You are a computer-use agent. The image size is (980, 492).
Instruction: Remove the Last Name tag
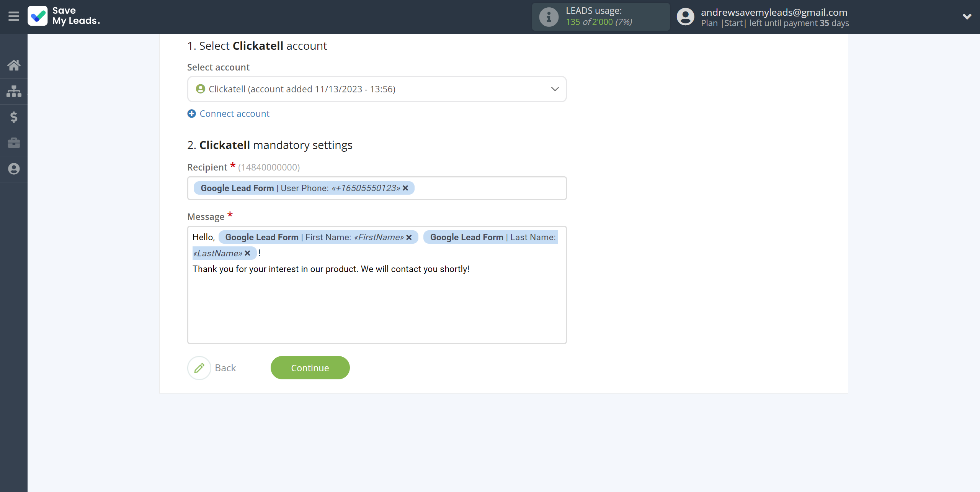(x=248, y=253)
